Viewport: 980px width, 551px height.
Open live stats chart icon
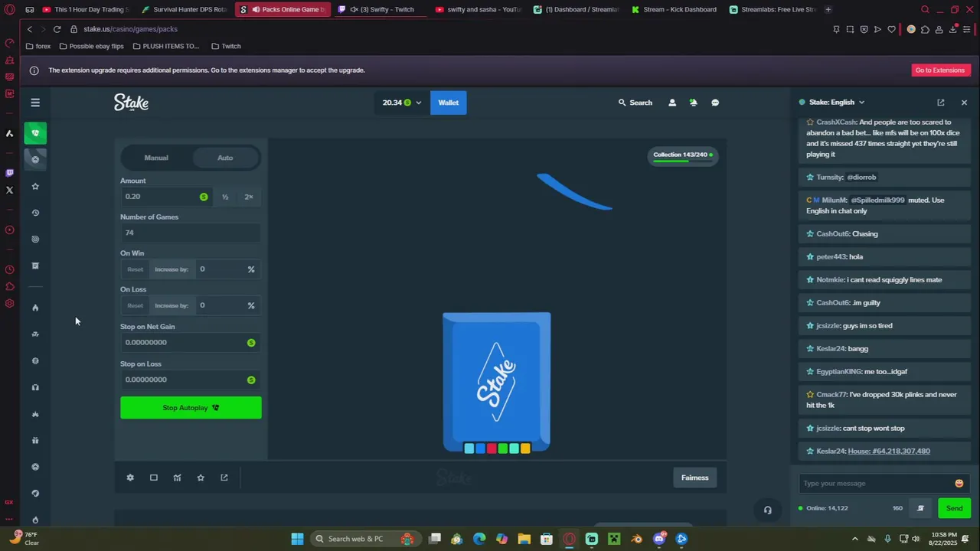[x=177, y=478]
